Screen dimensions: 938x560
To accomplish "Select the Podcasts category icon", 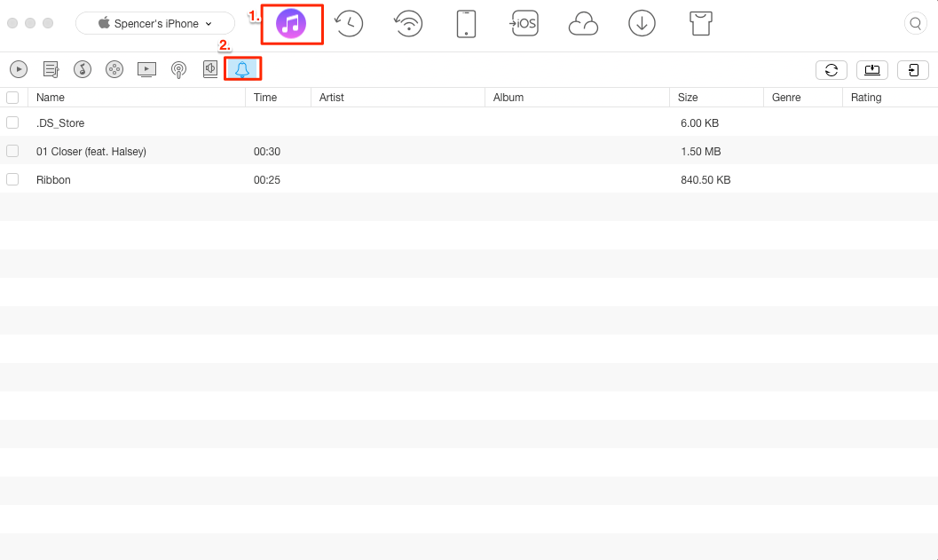I will 178,69.
